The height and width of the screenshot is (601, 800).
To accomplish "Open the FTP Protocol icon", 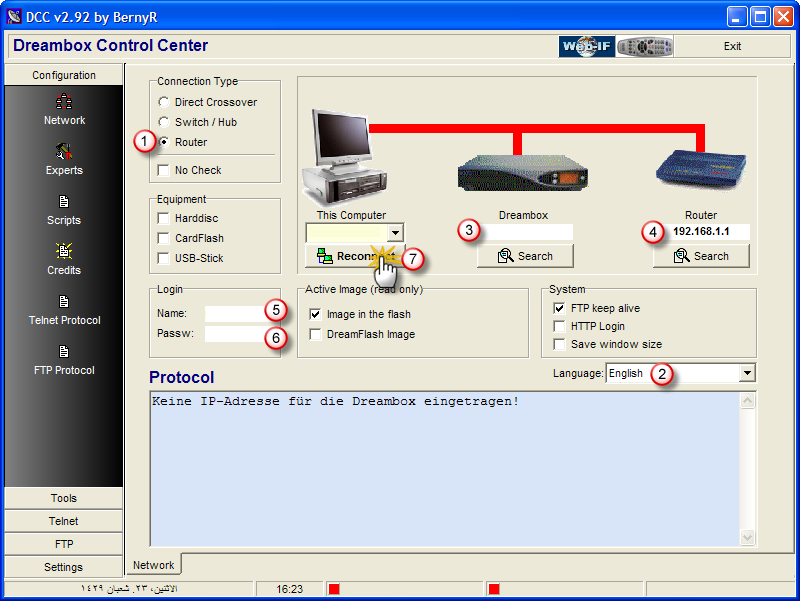I will tap(64, 352).
